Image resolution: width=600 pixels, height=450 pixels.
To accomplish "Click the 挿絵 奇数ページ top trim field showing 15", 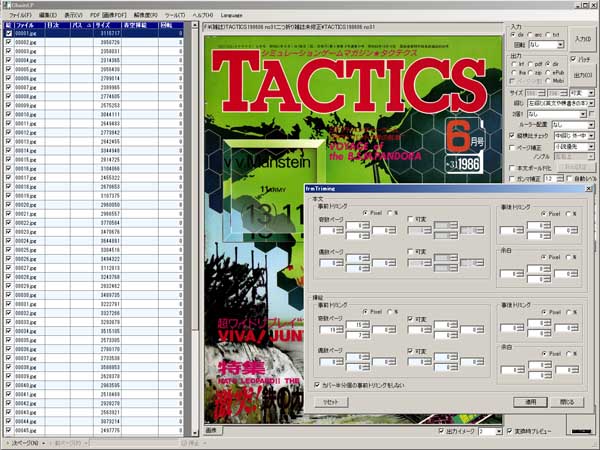I will point(354,324).
